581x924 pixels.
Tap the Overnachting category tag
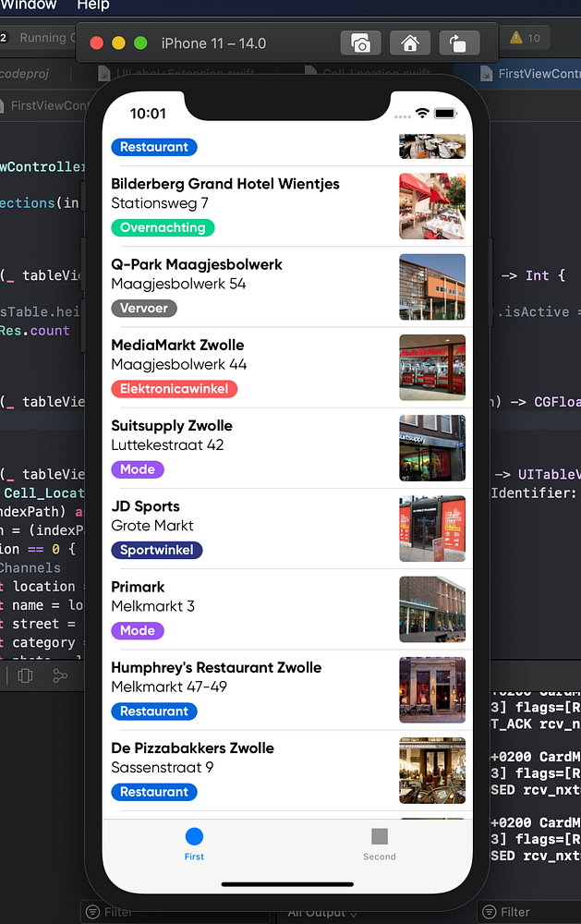point(163,227)
